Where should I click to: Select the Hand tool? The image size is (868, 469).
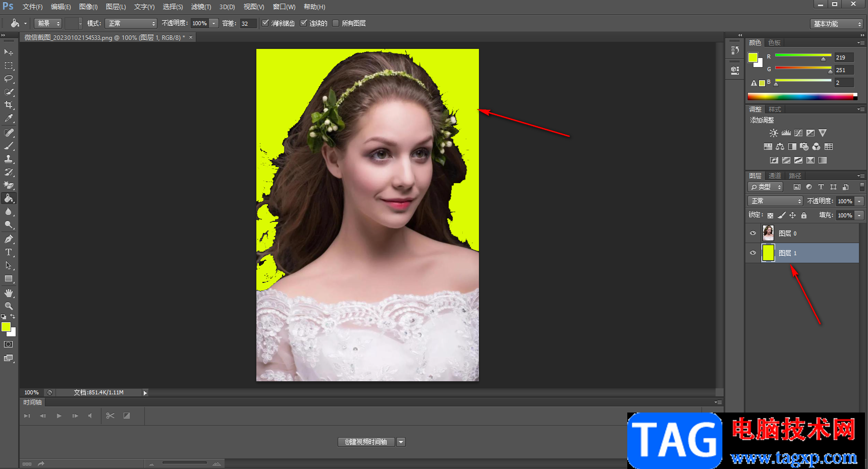pyautogui.click(x=9, y=293)
